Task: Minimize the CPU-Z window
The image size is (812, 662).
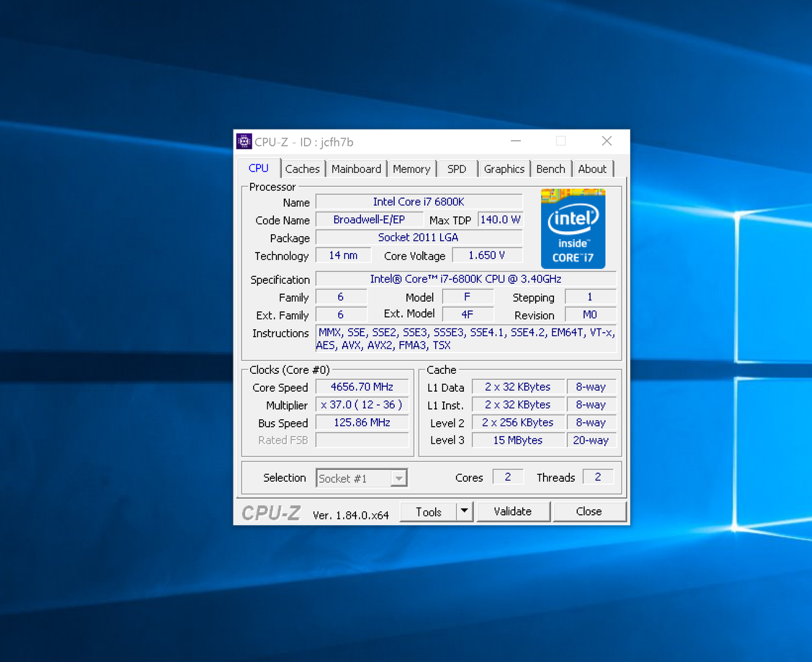Action: (516, 141)
